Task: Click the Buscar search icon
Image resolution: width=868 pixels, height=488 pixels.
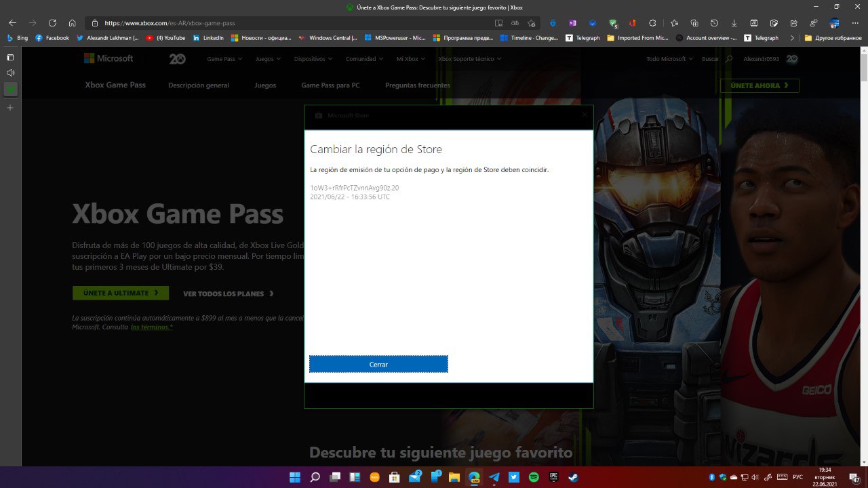Action: 730,59
